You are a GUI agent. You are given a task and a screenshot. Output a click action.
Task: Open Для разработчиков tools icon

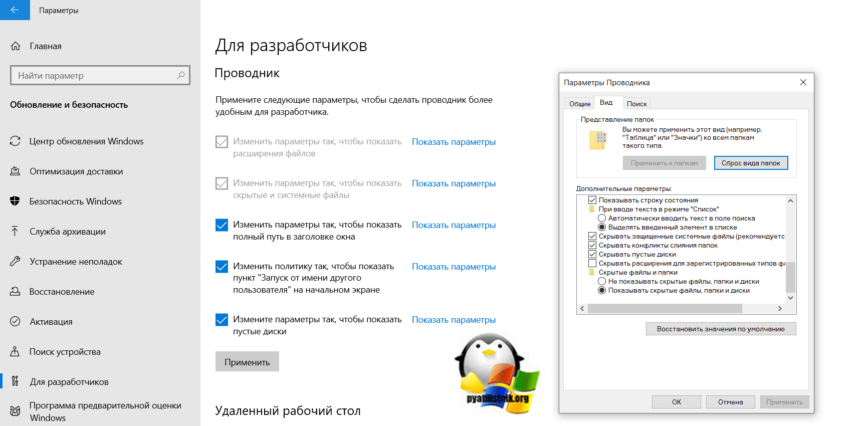point(15,381)
